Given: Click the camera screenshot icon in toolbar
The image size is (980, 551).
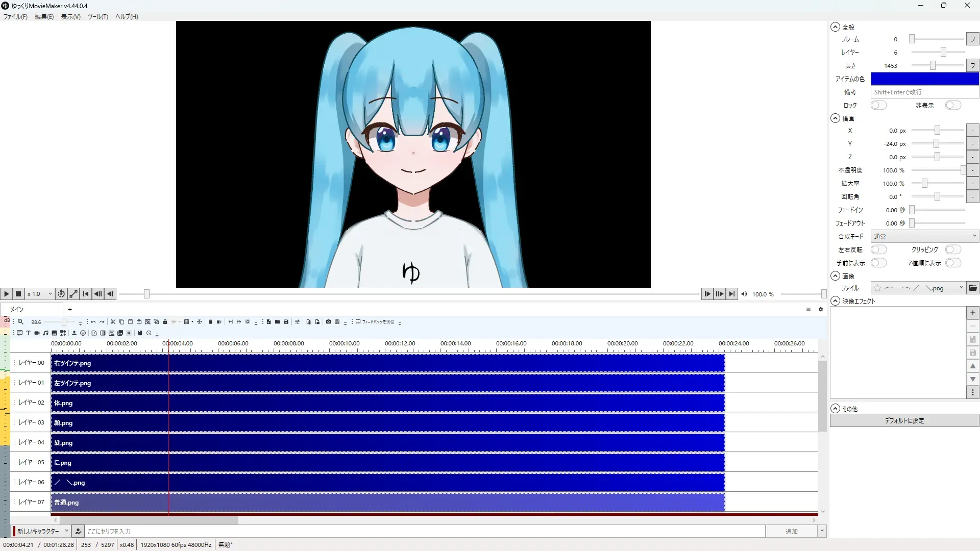Looking at the screenshot, I should click(328, 322).
